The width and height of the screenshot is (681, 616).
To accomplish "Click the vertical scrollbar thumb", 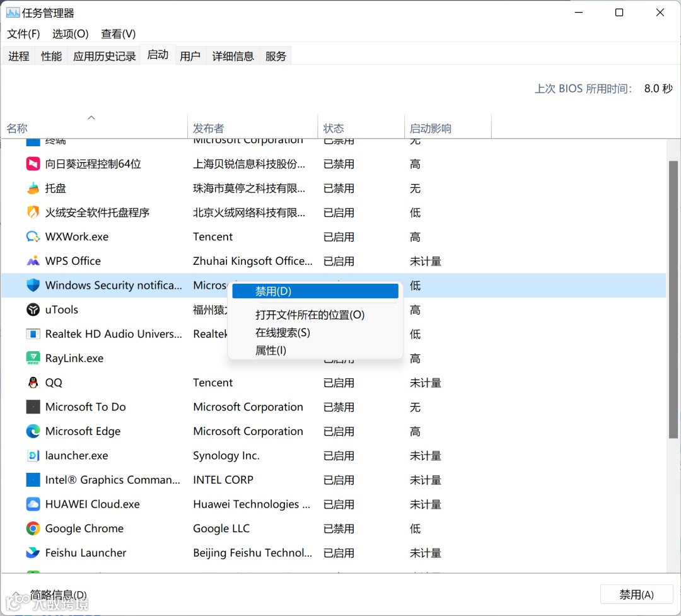I will tap(673, 299).
